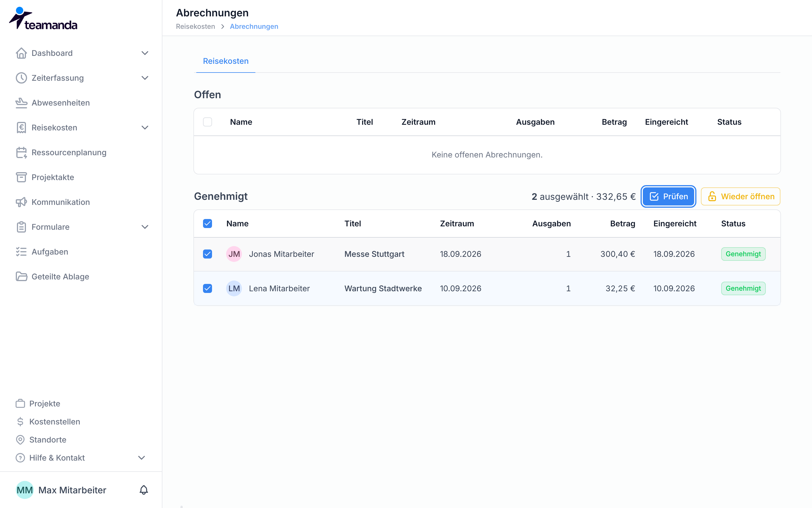The image size is (812, 508).
Task: Click the Aufgaben checklist icon
Action: pyautogui.click(x=21, y=252)
